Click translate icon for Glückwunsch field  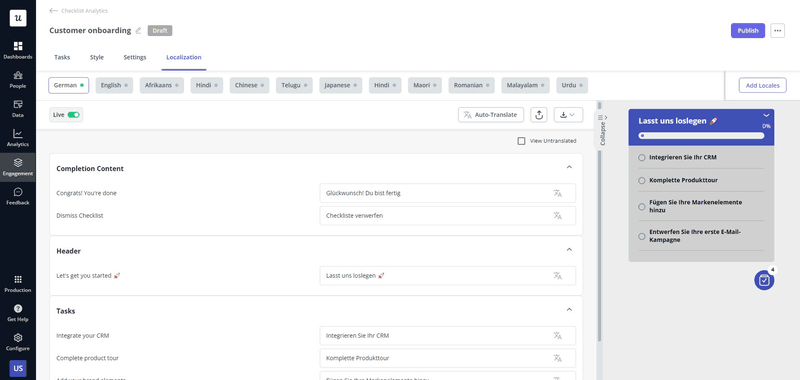click(557, 193)
